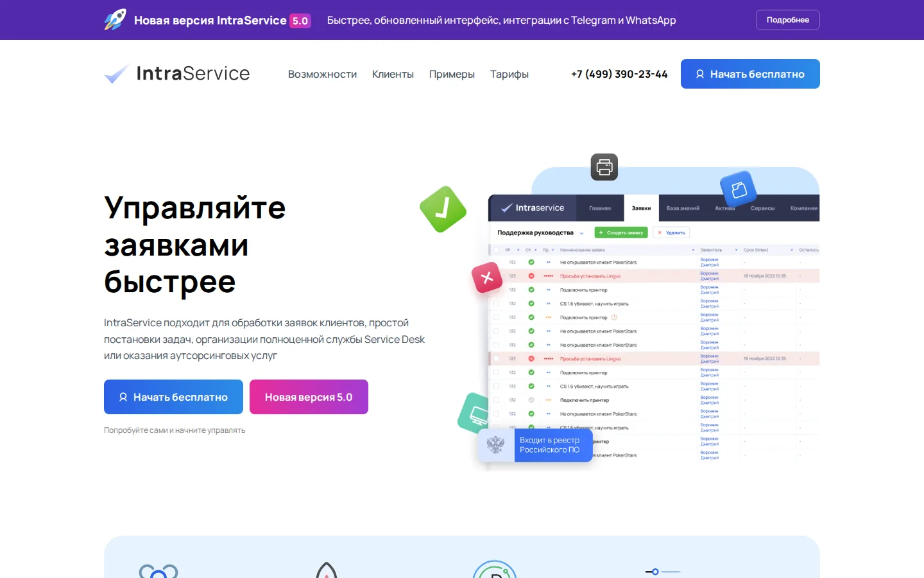Click the user icon inside hero 'Начать бесплатно'
The width and height of the screenshot is (924, 578).
coord(123,397)
